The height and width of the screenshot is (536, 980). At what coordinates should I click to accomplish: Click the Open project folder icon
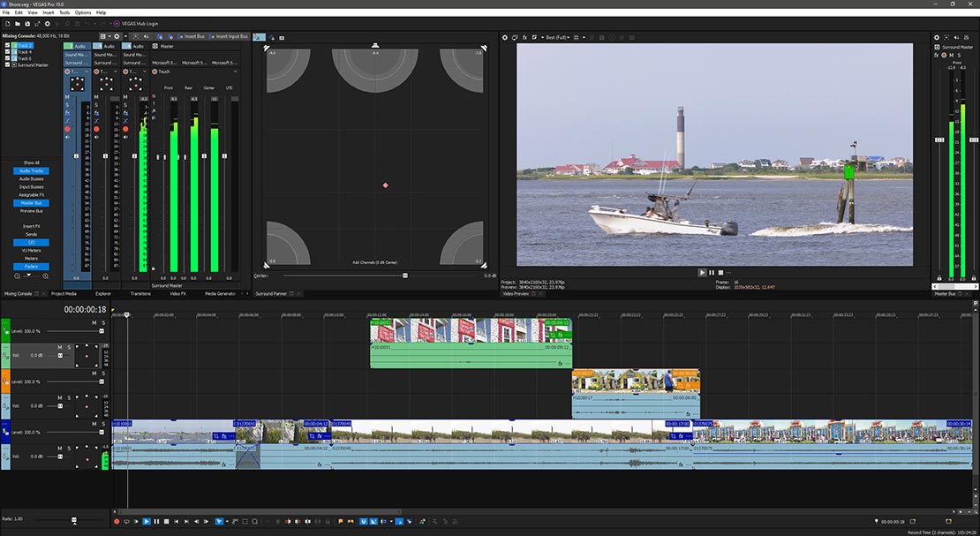[x=18, y=24]
